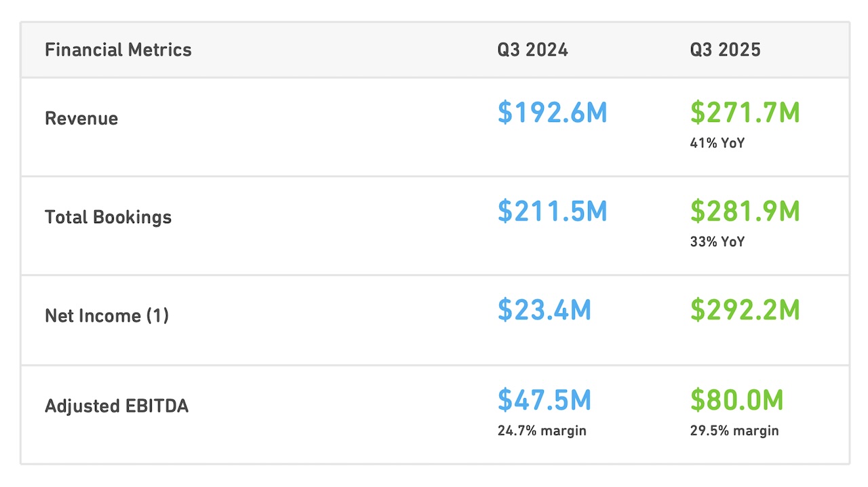Click the Financial Metrics column header
868x487 pixels.
coord(118,50)
